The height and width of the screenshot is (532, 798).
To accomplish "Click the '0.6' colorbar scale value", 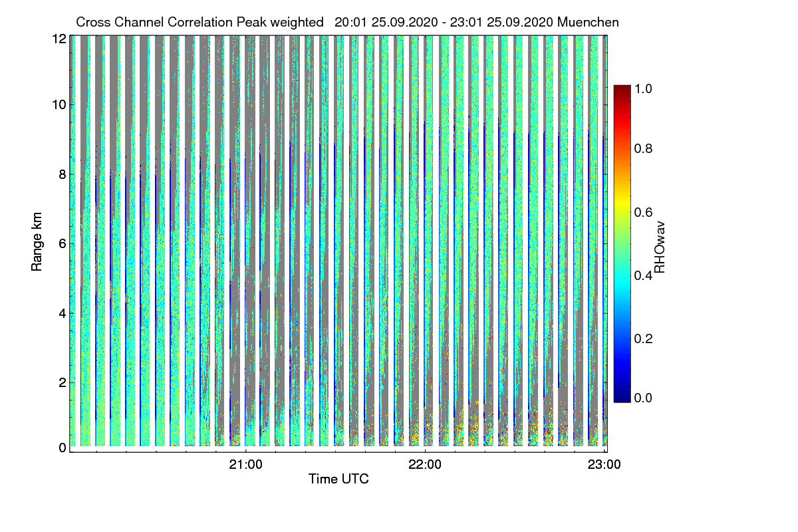I will (642, 212).
